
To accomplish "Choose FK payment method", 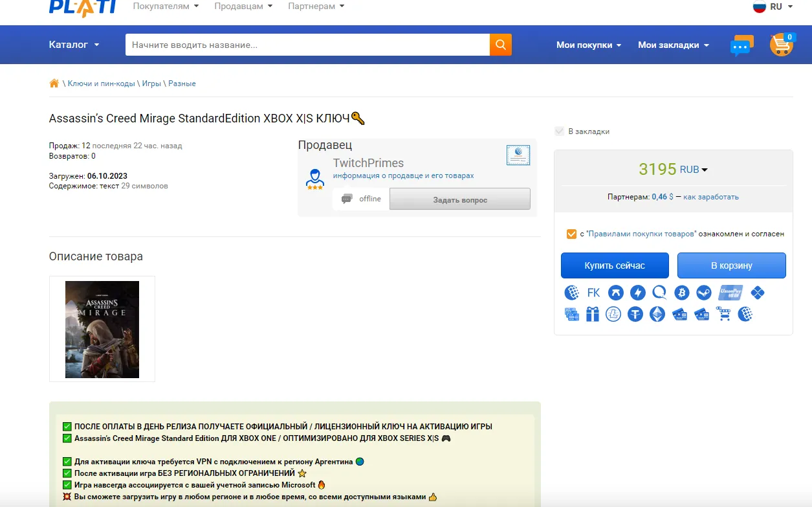I will coord(593,293).
